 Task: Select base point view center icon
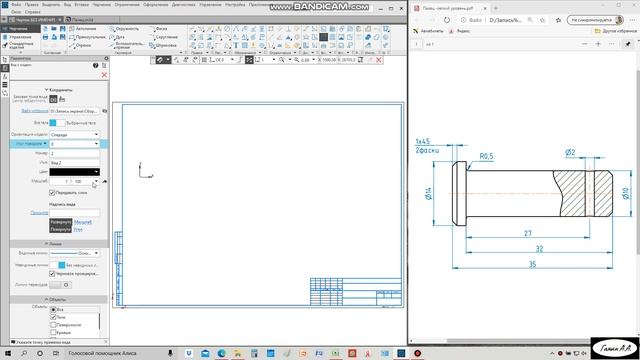coord(53,99)
